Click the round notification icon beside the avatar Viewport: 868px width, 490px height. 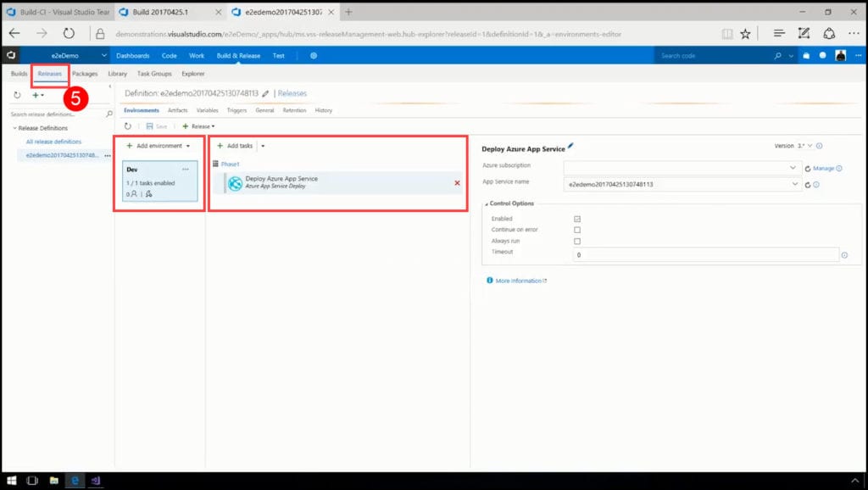822,55
